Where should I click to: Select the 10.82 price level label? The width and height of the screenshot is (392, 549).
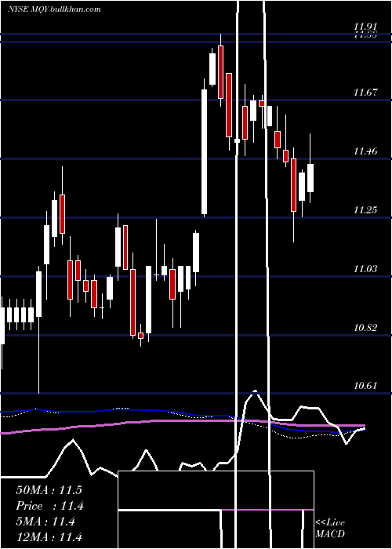[x=365, y=328]
